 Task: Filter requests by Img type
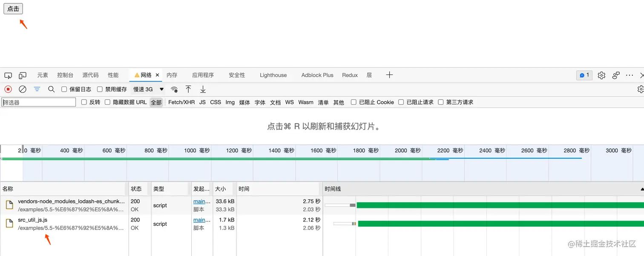(230, 102)
